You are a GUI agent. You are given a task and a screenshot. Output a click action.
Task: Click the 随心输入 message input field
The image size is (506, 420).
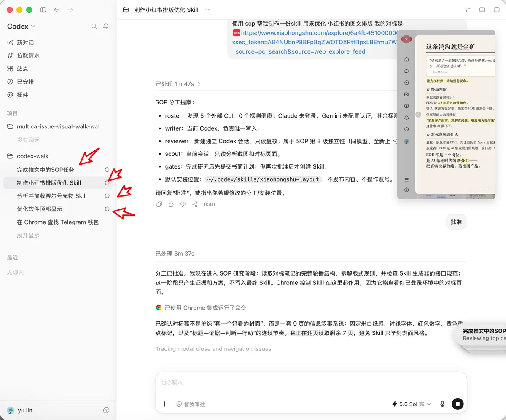click(x=311, y=382)
